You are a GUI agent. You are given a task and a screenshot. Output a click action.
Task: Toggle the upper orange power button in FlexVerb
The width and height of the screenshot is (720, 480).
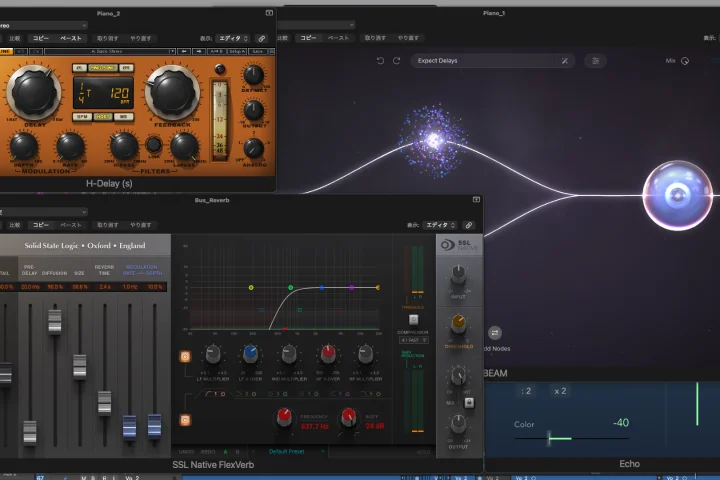(x=185, y=357)
